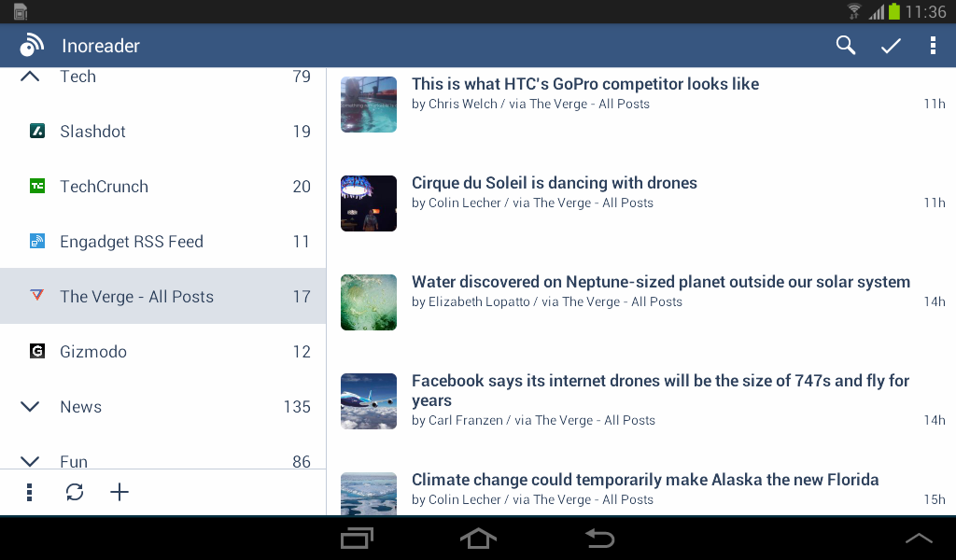The width and height of the screenshot is (956, 560).
Task: Open the search magnifier in the header
Action: point(846,46)
